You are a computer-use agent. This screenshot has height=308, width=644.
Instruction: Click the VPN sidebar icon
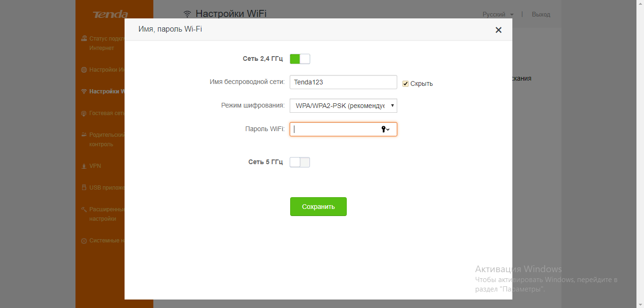tap(84, 166)
